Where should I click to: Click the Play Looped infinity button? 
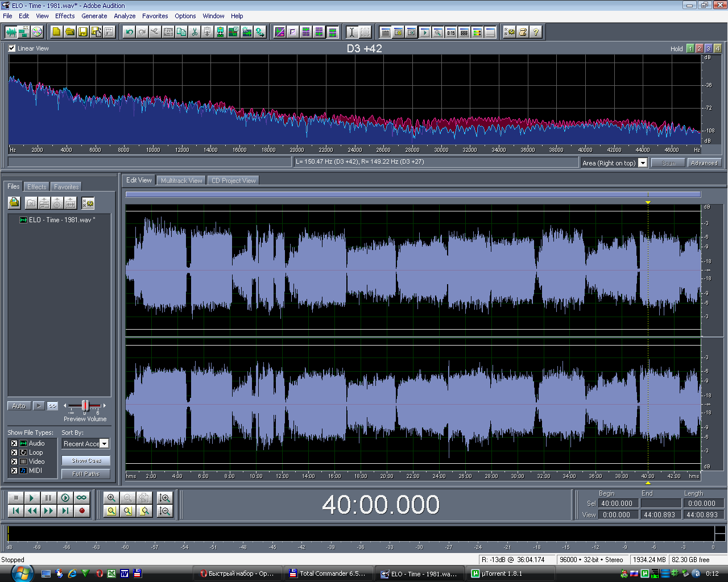point(81,498)
